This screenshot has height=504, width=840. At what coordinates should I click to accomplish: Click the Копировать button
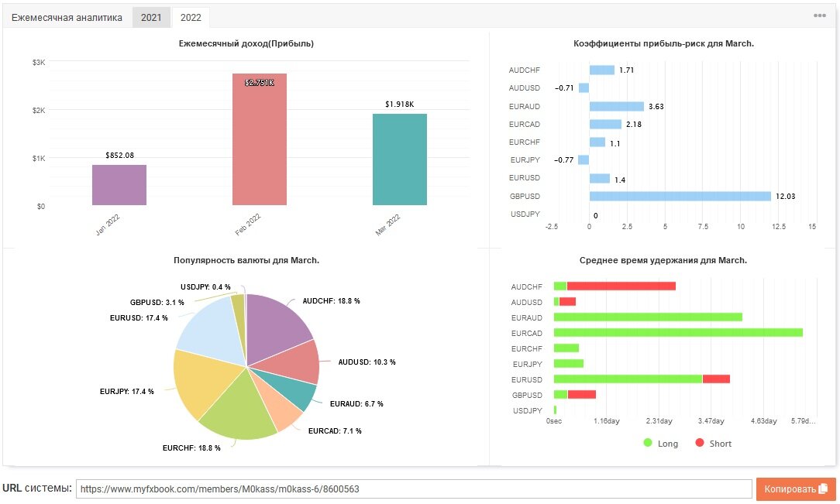[x=796, y=489]
